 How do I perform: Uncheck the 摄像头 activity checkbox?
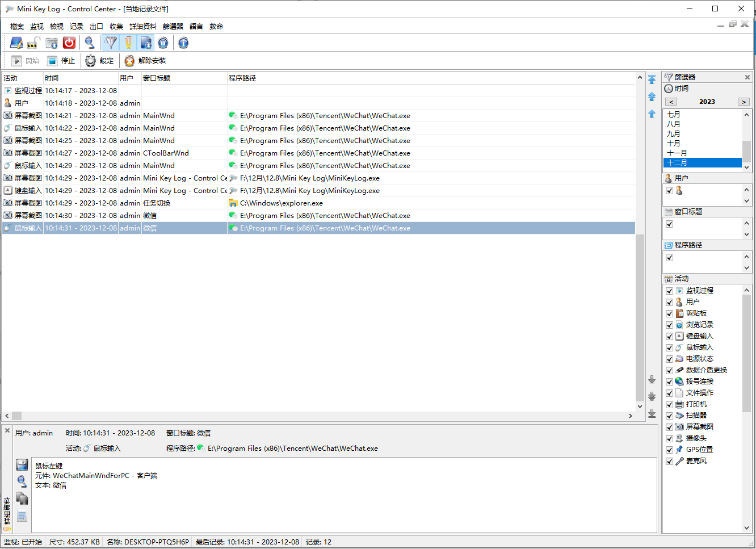(x=669, y=438)
